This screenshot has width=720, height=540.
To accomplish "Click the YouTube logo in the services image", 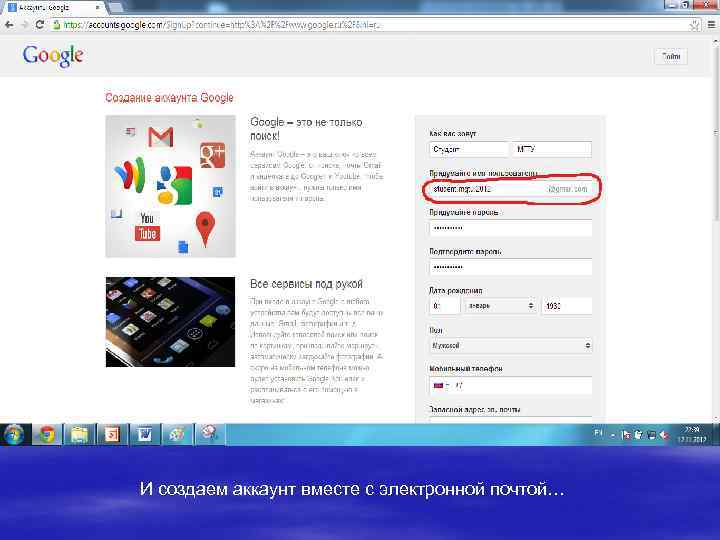I will (147, 227).
